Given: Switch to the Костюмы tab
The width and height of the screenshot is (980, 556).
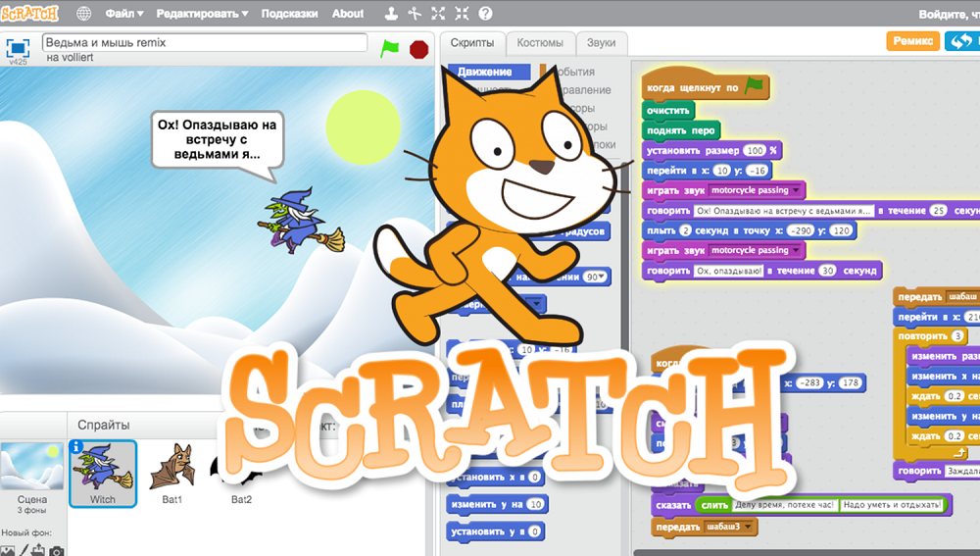Looking at the screenshot, I should click(540, 43).
